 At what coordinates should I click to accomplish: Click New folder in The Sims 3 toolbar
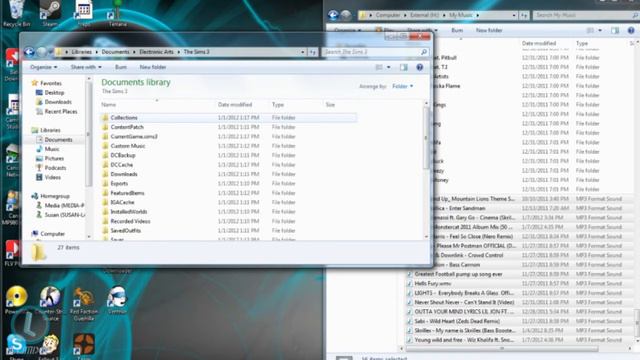coord(153,67)
